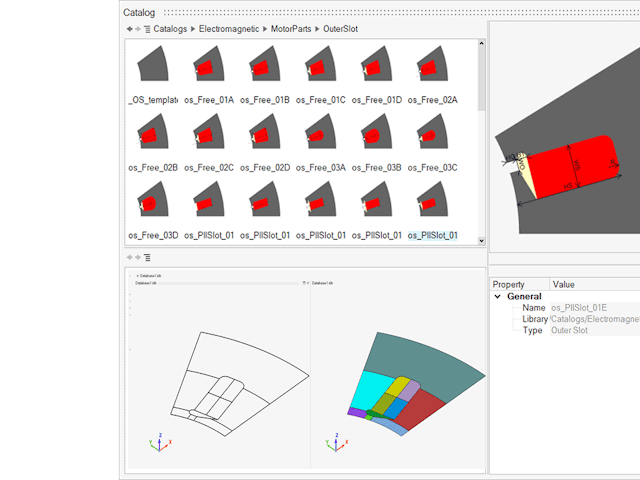Select the os_Free_03C slot thumbnail
Screen dimensions: 640x480
433,131
